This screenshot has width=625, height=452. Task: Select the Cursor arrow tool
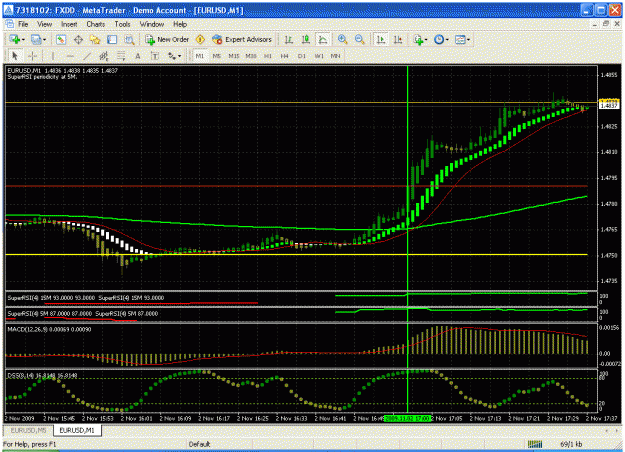tap(15, 56)
